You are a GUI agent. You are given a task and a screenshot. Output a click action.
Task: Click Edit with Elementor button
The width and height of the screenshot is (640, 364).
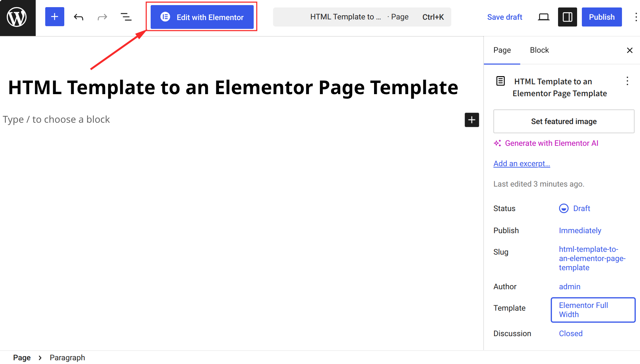click(202, 17)
